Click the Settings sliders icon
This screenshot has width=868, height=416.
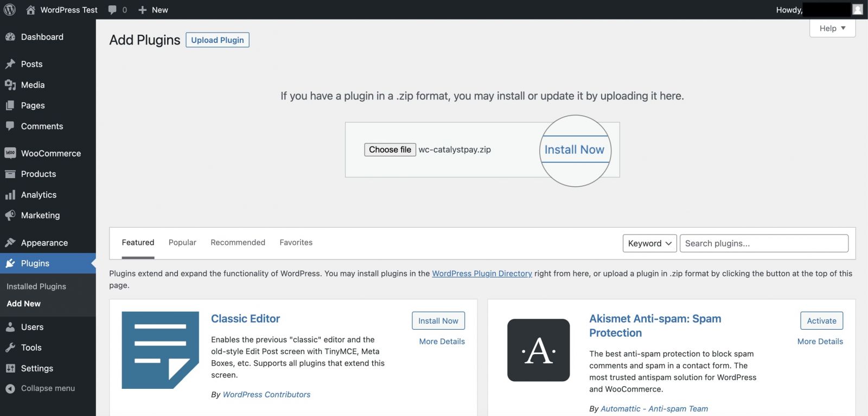(10, 368)
